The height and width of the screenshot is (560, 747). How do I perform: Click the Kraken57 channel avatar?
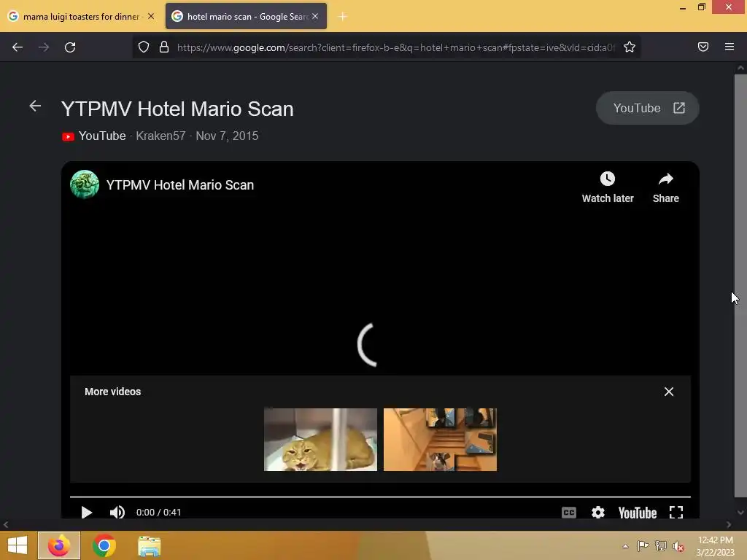click(85, 184)
